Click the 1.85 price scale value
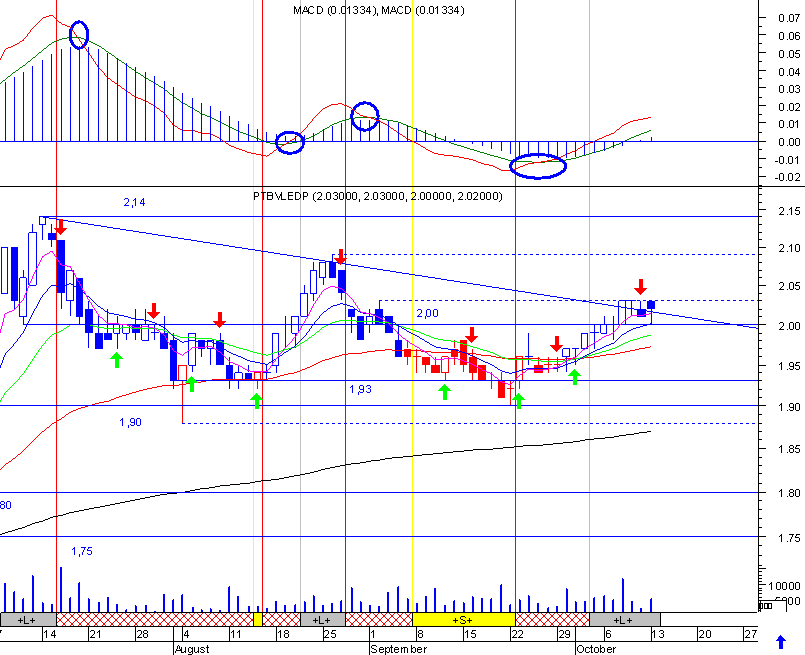This screenshot has height=655, width=805. pos(789,450)
